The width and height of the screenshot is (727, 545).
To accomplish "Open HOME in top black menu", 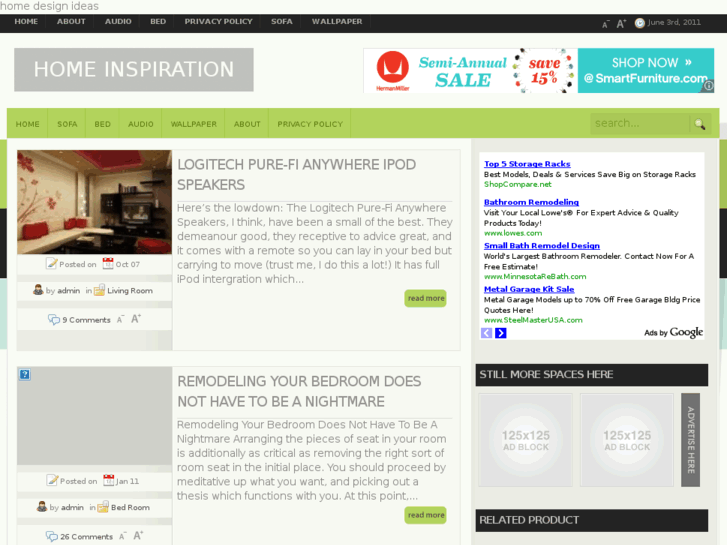I will [x=26, y=21].
